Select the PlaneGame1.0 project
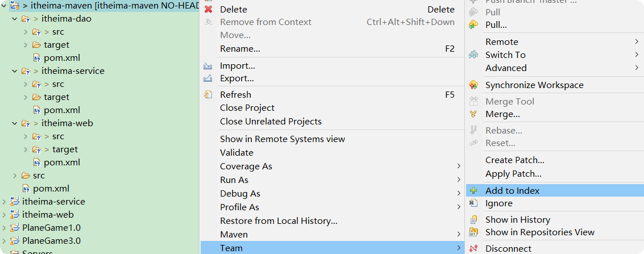 click(51, 227)
